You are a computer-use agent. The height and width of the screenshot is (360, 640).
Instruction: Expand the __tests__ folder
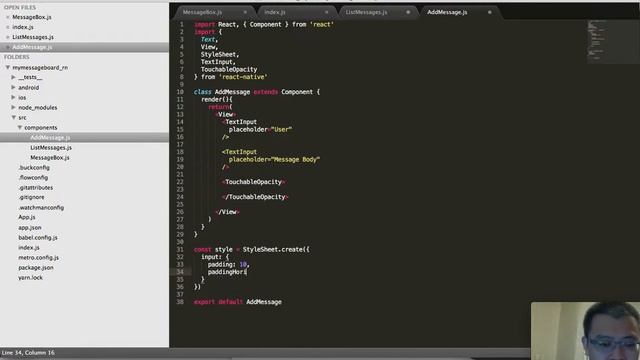point(13,77)
